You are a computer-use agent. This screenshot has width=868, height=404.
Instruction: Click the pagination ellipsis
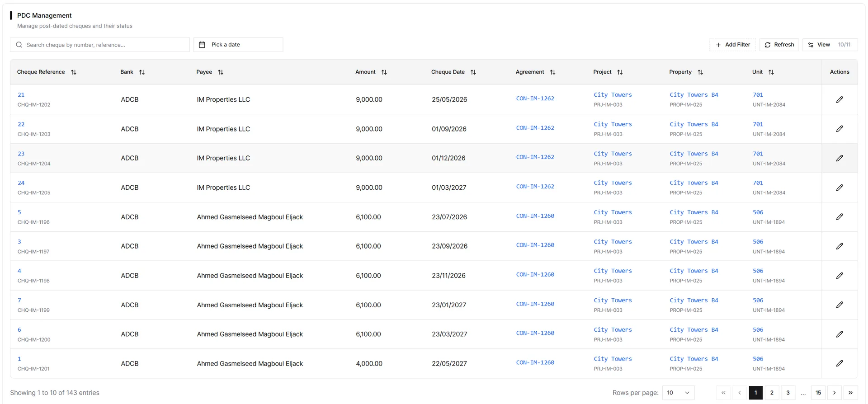[x=803, y=393]
